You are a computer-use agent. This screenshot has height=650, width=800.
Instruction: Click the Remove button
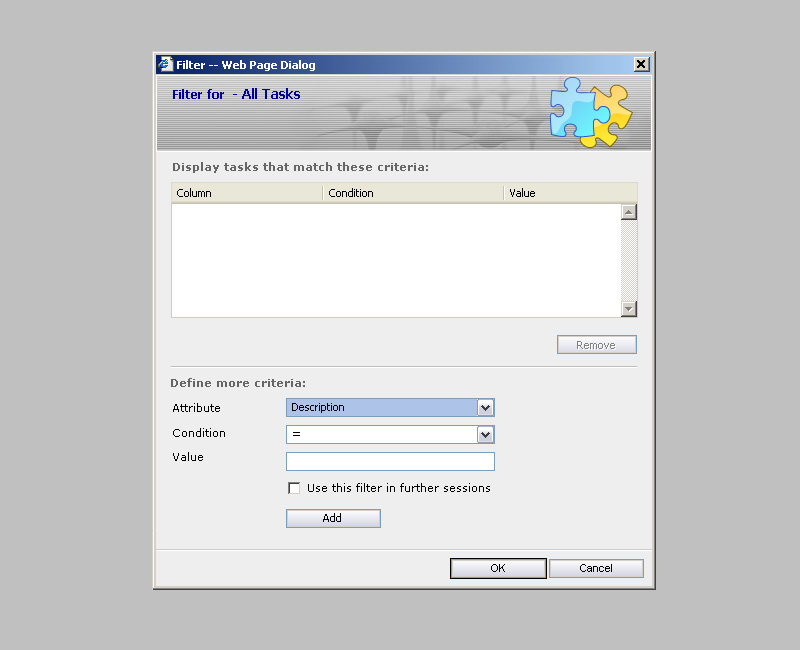pos(596,345)
